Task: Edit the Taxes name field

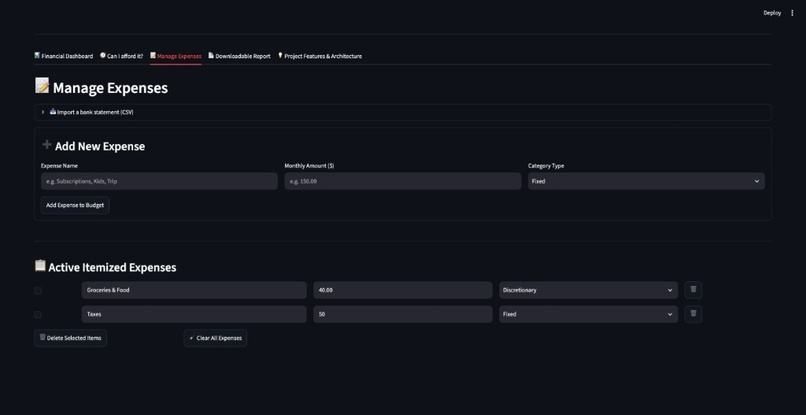Action: [x=194, y=314]
